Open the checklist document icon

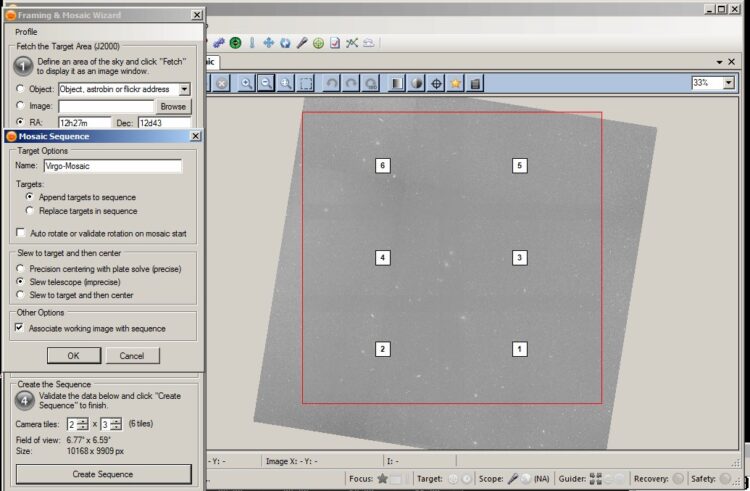[x=335, y=43]
